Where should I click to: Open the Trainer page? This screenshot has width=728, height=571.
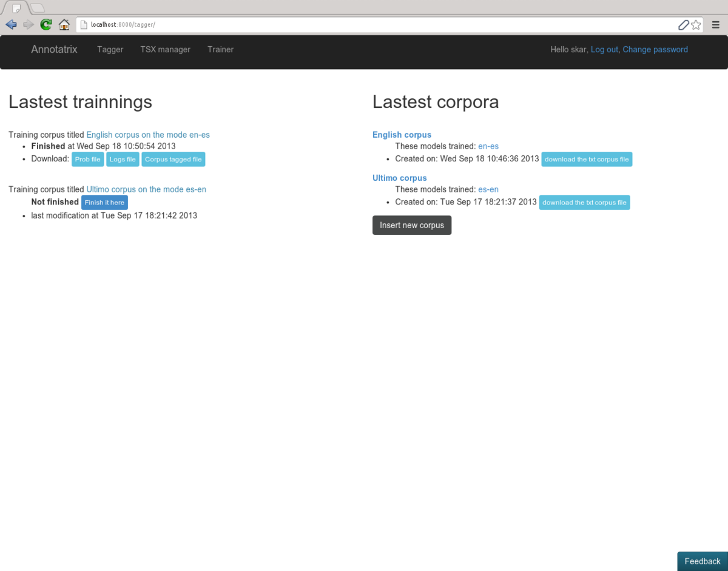click(x=220, y=49)
